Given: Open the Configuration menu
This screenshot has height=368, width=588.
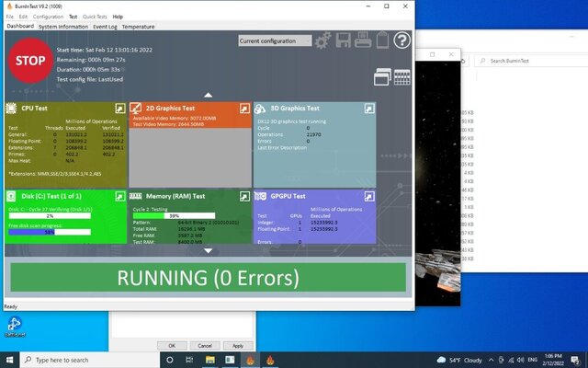Looking at the screenshot, I should [48, 17].
